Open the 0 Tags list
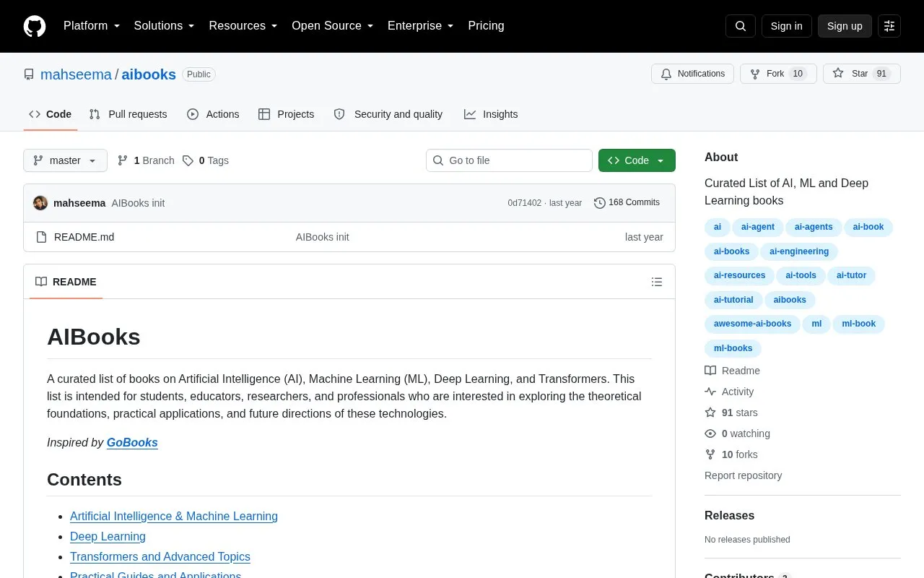924x578 pixels. (x=206, y=160)
